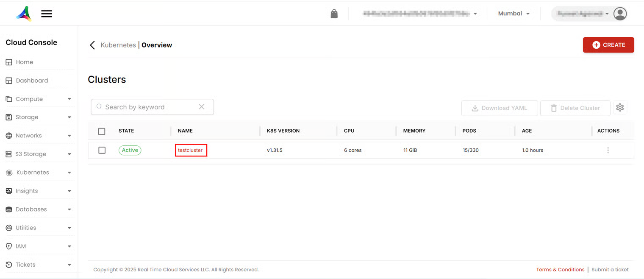Image resolution: width=644 pixels, height=279 pixels.
Task: Click the Cloud Console logo
Action: [x=24, y=14]
